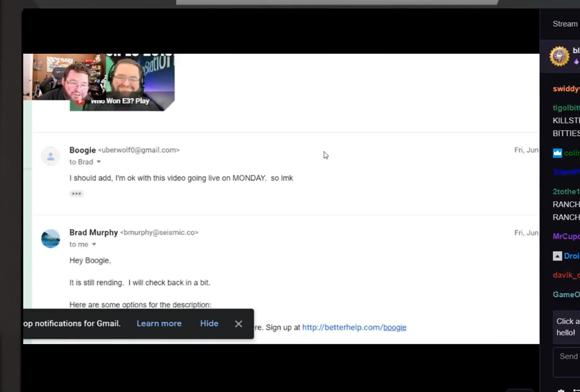Click 'Hey Boogie,' greeting line

coord(90,260)
